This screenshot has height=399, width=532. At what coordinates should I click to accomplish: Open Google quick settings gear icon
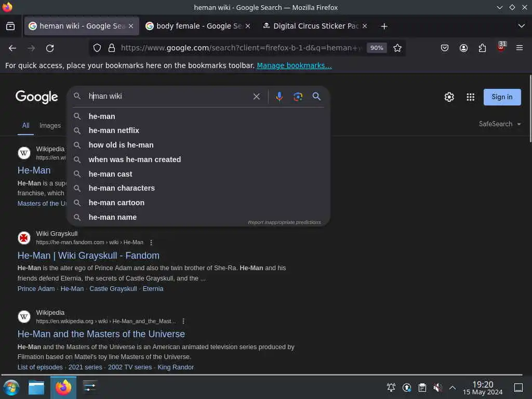pyautogui.click(x=449, y=97)
